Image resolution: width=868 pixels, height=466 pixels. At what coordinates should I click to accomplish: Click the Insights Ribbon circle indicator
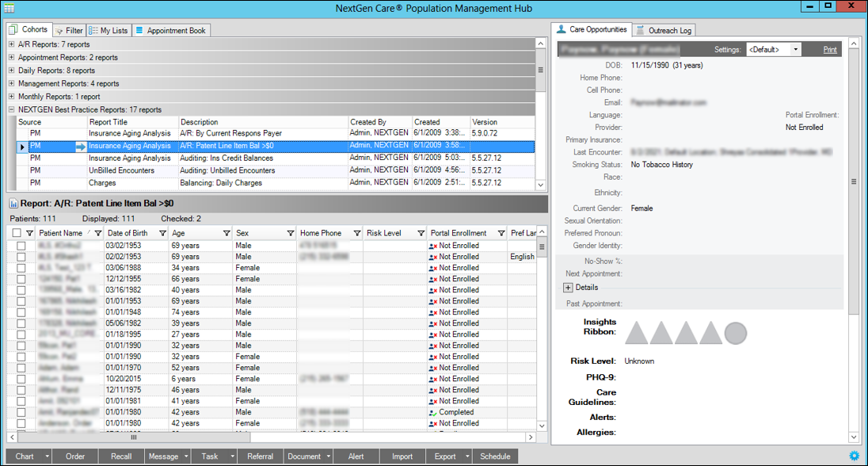pyautogui.click(x=736, y=333)
